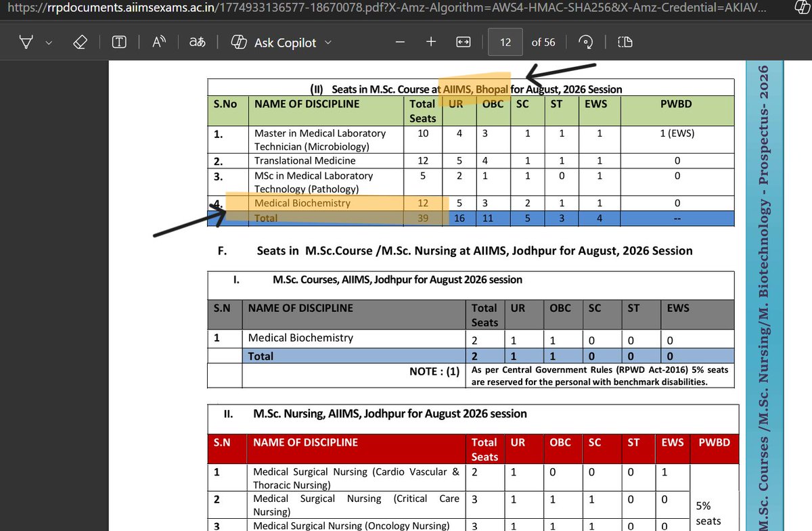Click MSc in Medical Laboratory Technology (Pathology)
This screenshot has height=531, width=812.
(x=314, y=182)
